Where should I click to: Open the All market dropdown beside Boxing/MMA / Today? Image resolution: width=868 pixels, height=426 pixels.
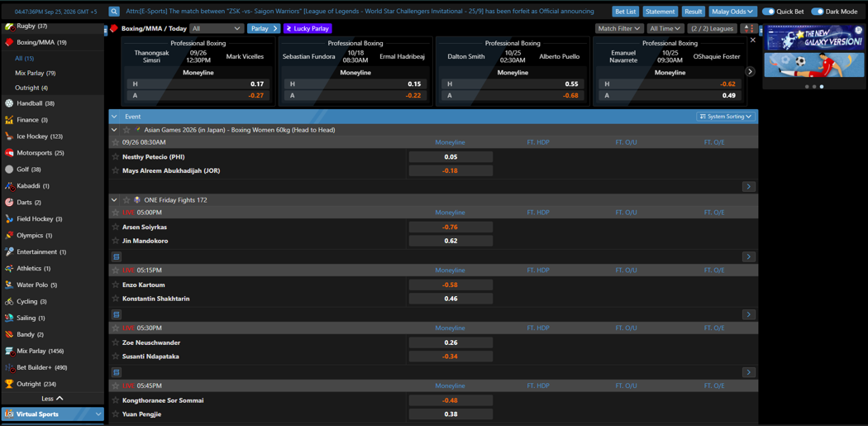217,28
